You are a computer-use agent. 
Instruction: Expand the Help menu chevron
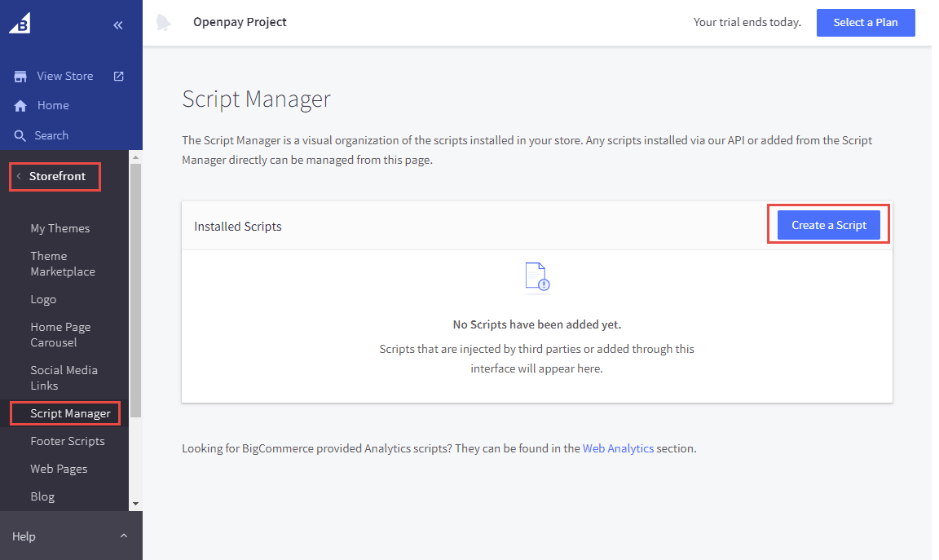click(124, 536)
